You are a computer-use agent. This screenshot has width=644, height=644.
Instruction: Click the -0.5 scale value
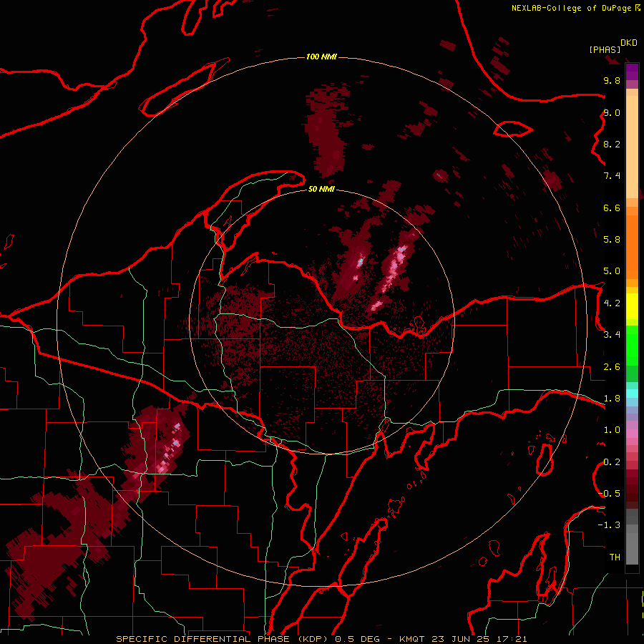[610, 494]
